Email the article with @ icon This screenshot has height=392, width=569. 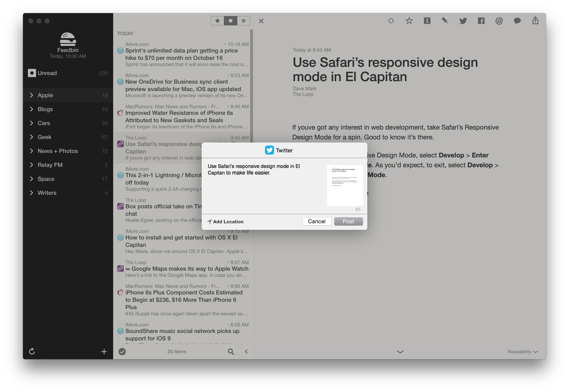click(499, 21)
